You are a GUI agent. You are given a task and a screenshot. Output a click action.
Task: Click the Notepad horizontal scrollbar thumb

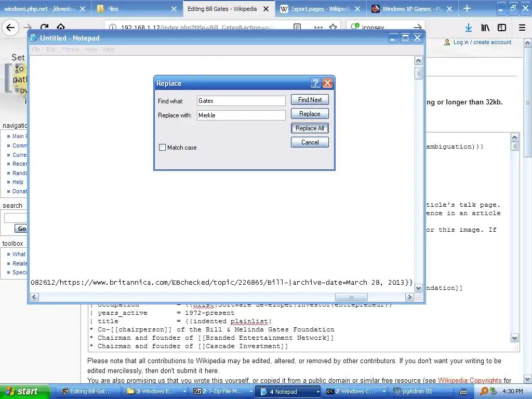[x=351, y=297]
